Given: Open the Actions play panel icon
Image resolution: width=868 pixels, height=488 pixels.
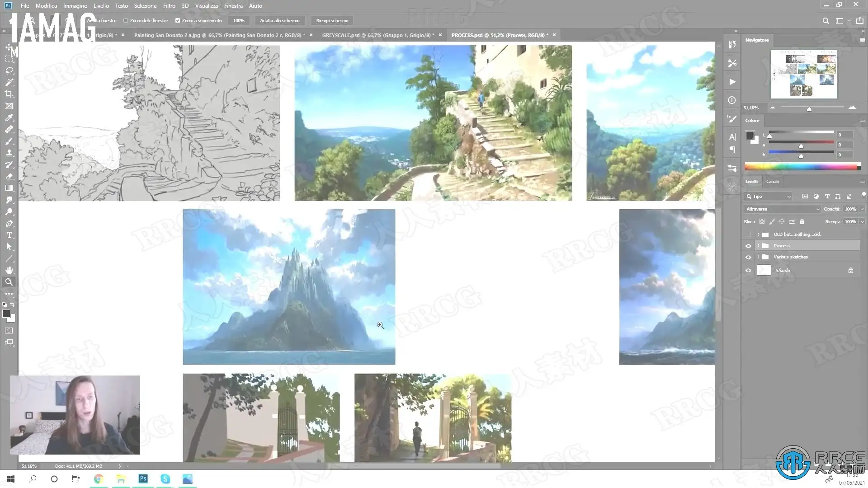Looking at the screenshot, I should pyautogui.click(x=732, y=82).
